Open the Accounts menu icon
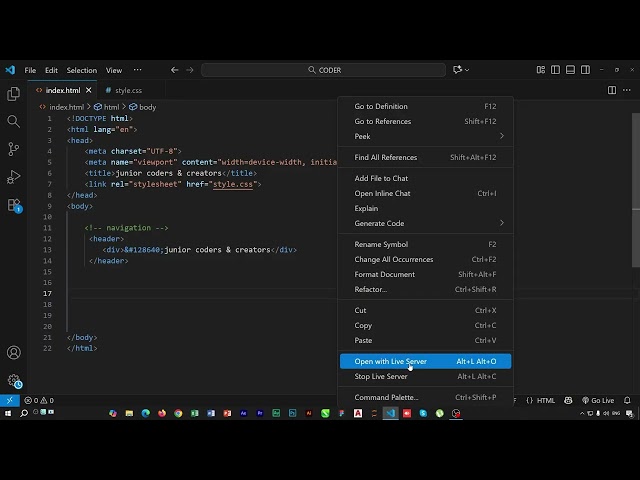 13,352
